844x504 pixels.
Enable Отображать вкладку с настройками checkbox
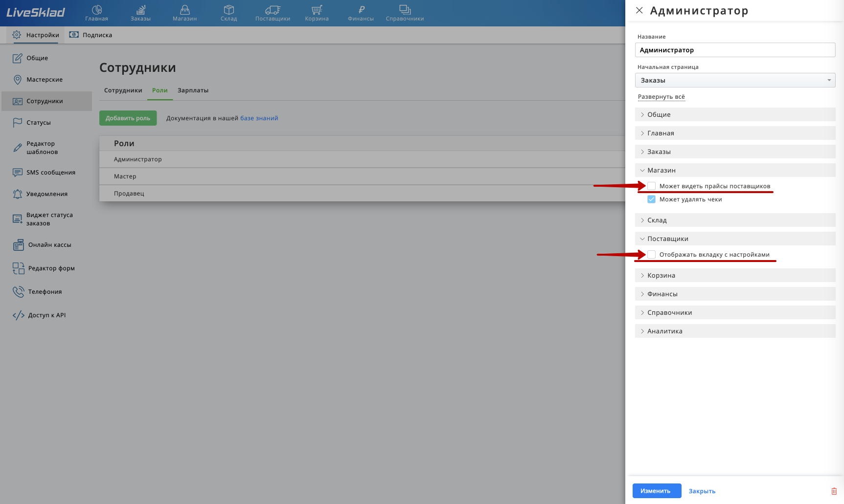pos(652,254)
